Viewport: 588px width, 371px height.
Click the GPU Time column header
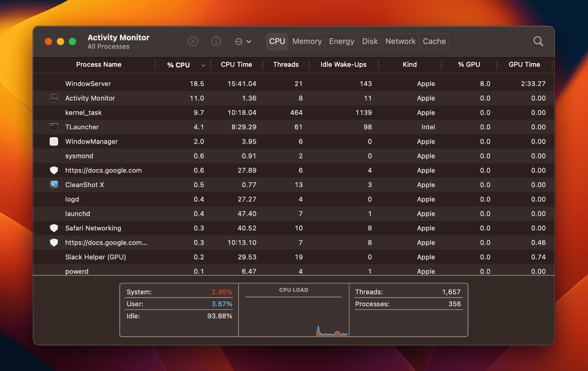click(524, 65)
